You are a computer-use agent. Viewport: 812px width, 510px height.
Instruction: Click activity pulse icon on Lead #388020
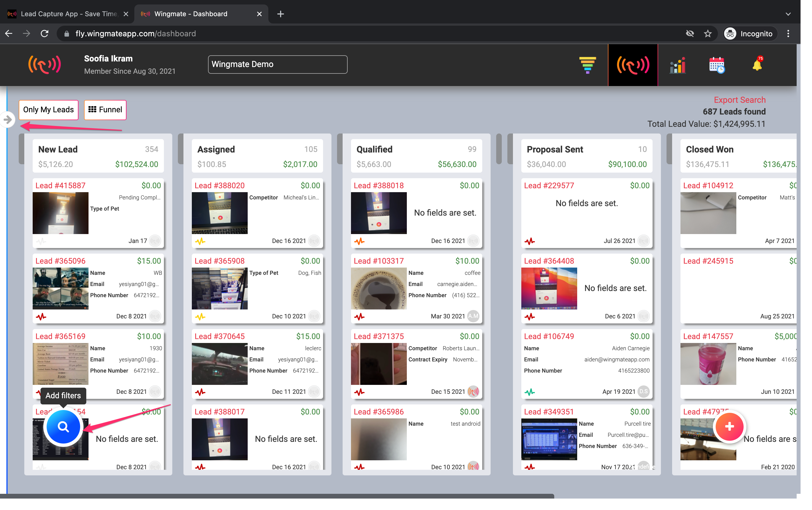(x=200, y=241)
